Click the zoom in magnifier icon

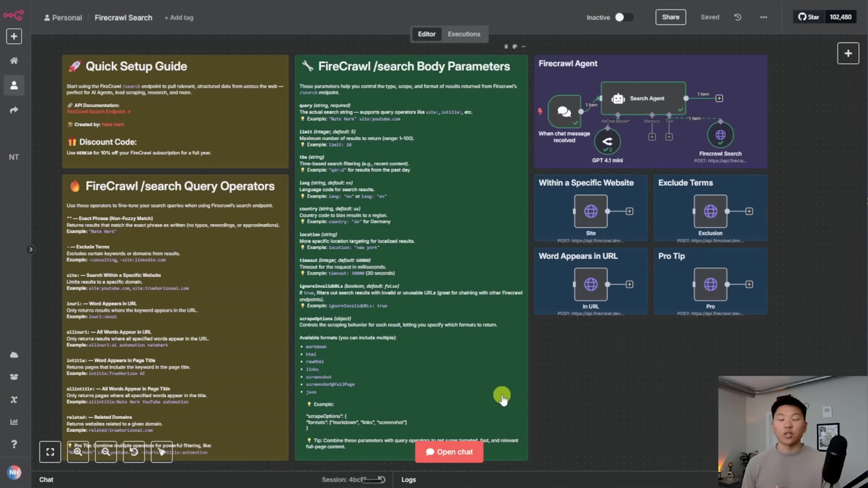pyautogui.click(x=78, y=452)
